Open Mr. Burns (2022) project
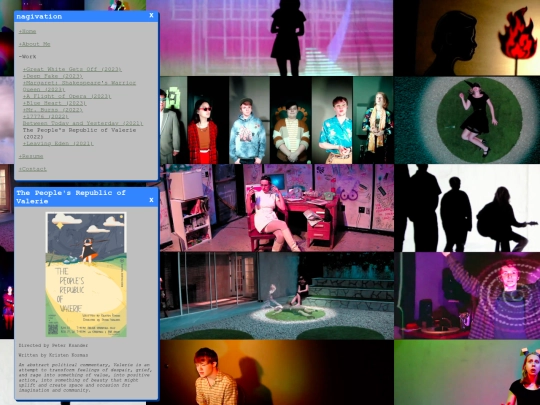This screenshot has width=540, height=405. pyautogui.click(x=53, y=110)
